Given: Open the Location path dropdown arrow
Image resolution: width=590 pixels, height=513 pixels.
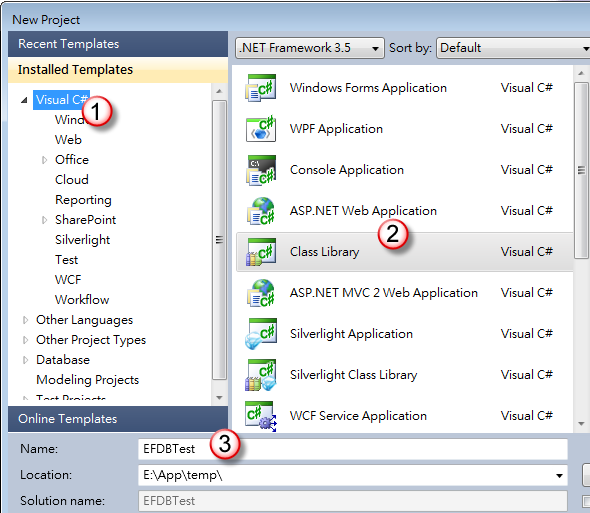Looking at the screenshot, I should (559, 476).
